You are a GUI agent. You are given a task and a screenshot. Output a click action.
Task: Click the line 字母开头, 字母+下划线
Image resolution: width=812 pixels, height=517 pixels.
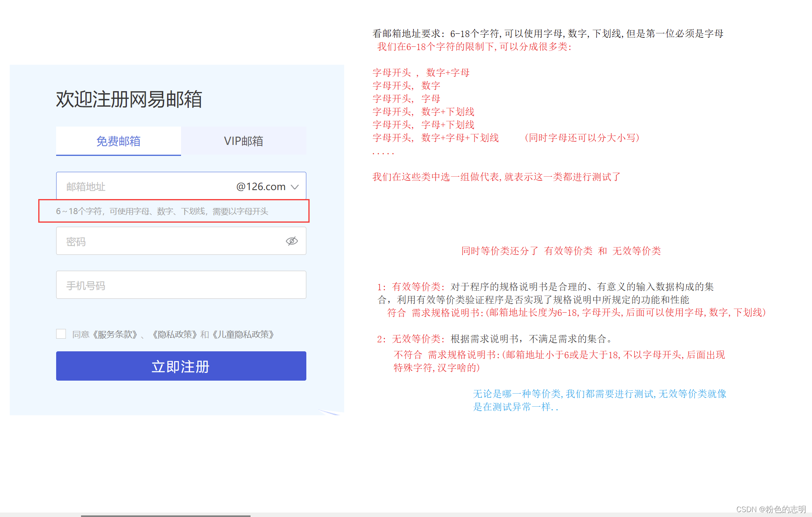coord(423,125)
